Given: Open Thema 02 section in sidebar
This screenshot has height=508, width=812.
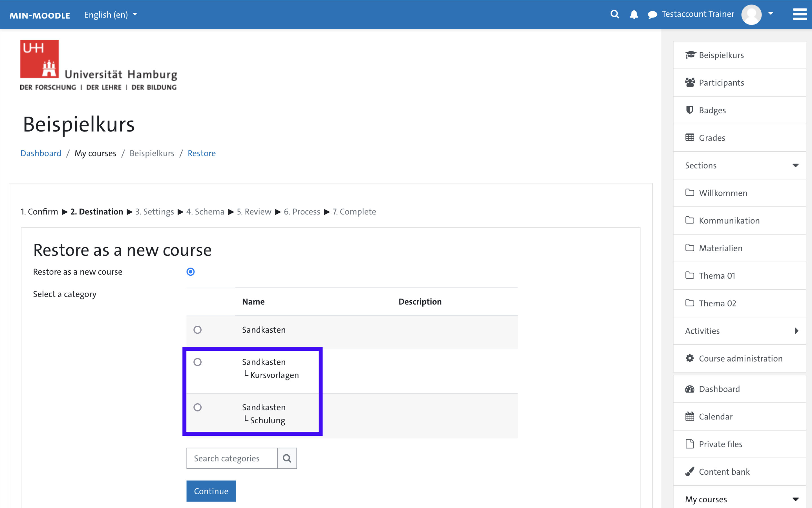Looking at the screenshot, I should click(740, 303).
